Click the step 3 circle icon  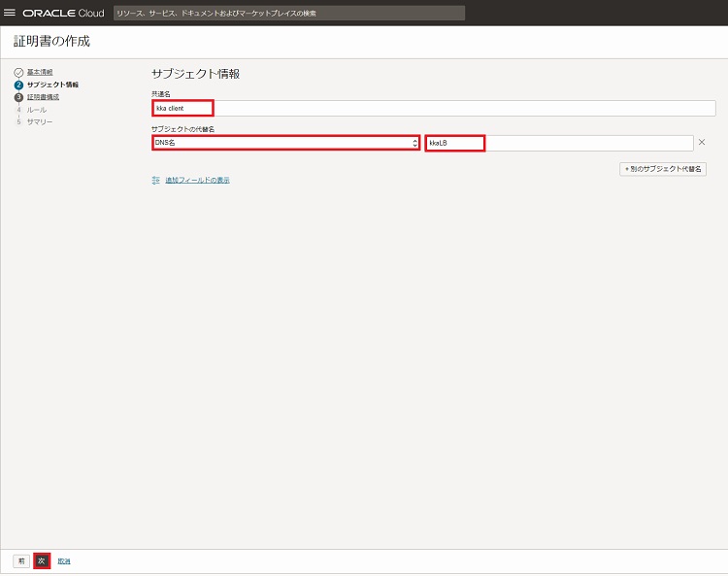point(18,97)
